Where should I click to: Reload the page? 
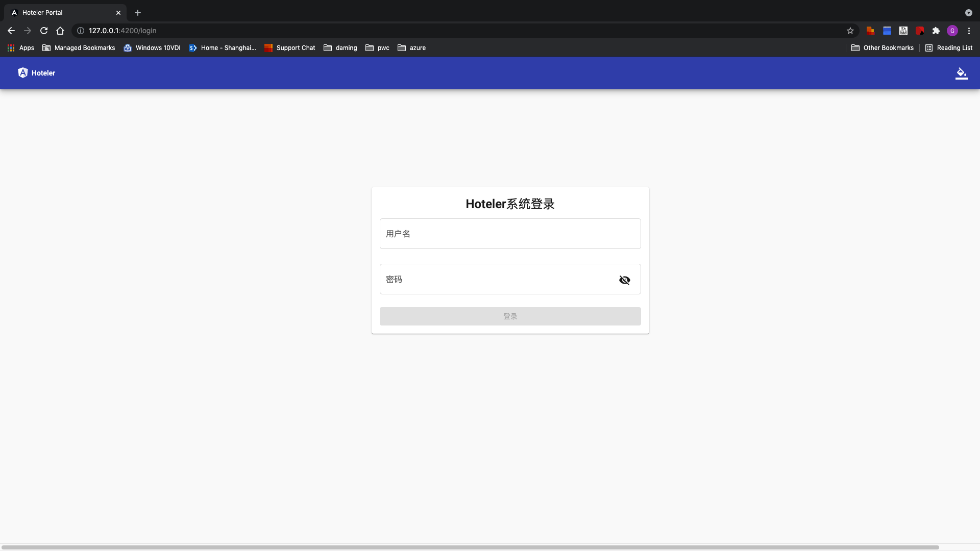coord(44,31)
